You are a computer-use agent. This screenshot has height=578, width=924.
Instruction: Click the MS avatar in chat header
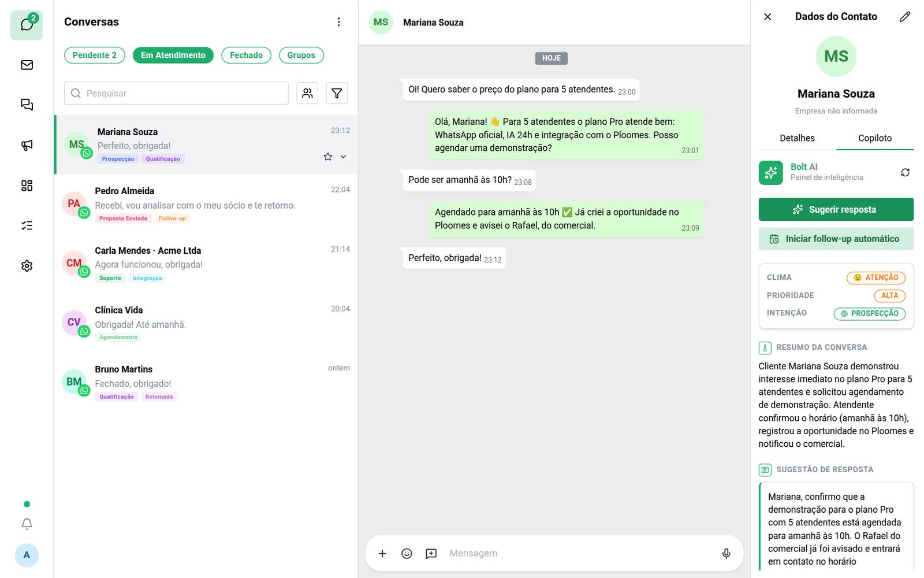pyautogui.click(x=381, y=22)
